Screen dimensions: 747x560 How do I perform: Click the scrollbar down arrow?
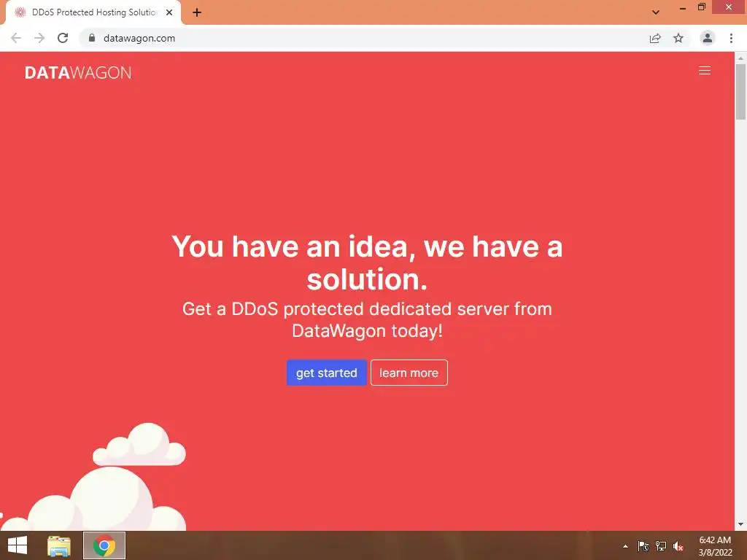click(740, 524)
